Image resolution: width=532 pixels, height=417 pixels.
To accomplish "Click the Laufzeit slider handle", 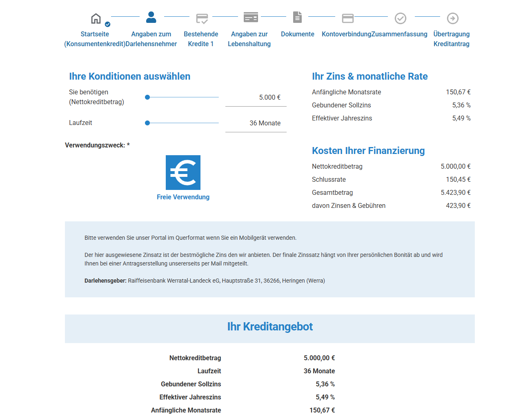I will (147, 123).
